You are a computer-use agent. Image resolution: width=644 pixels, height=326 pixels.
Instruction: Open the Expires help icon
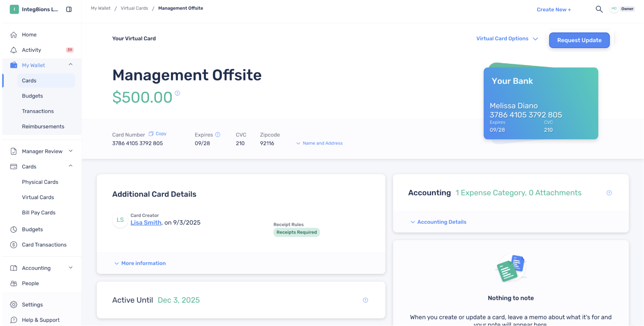[218, 134]
